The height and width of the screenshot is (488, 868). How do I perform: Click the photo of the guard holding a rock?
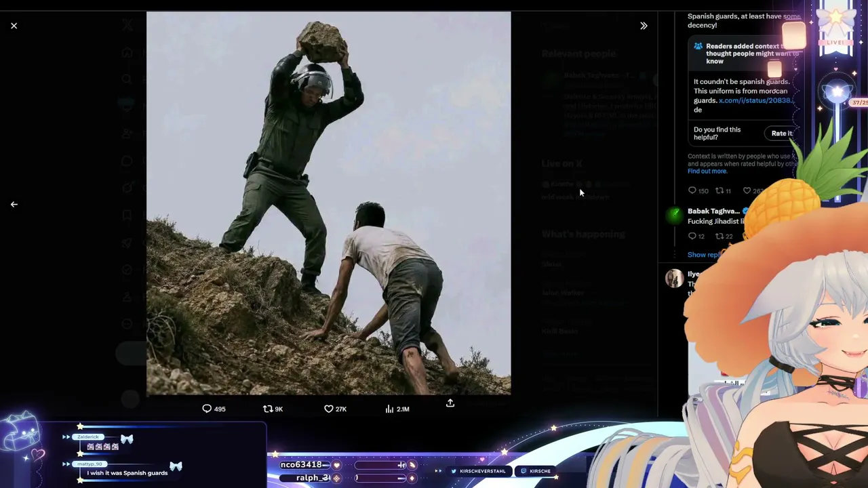tap(328, 203)
